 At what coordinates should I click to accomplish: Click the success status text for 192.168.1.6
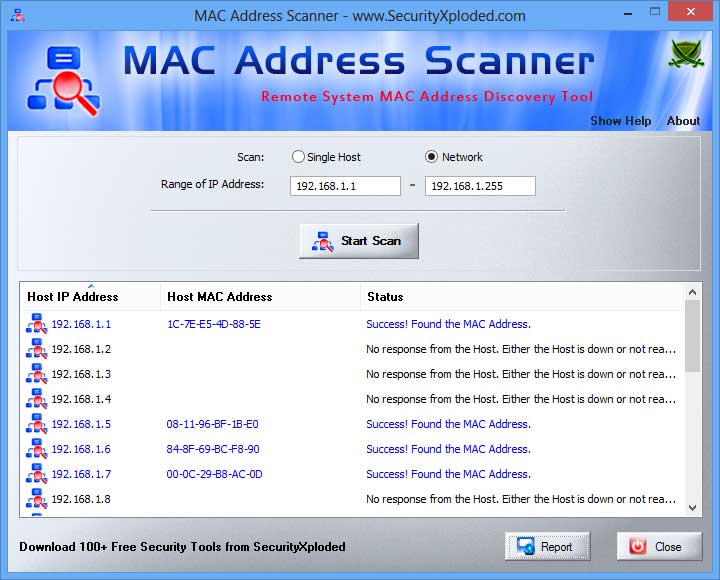coord(448,449)
